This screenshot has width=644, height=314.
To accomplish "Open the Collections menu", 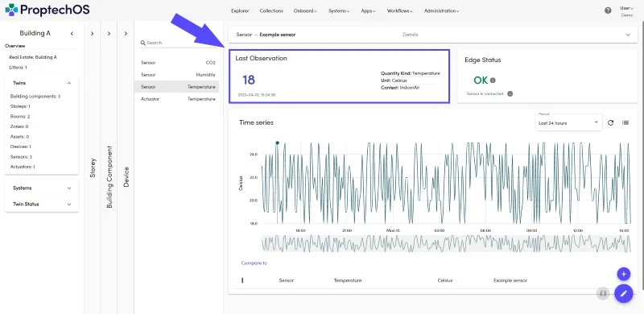I will pos(271,11).
